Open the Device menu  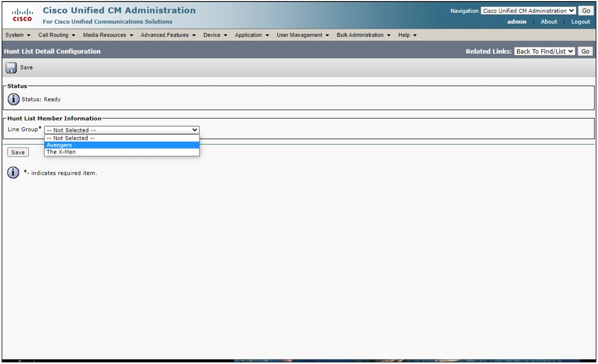point(215,35)
